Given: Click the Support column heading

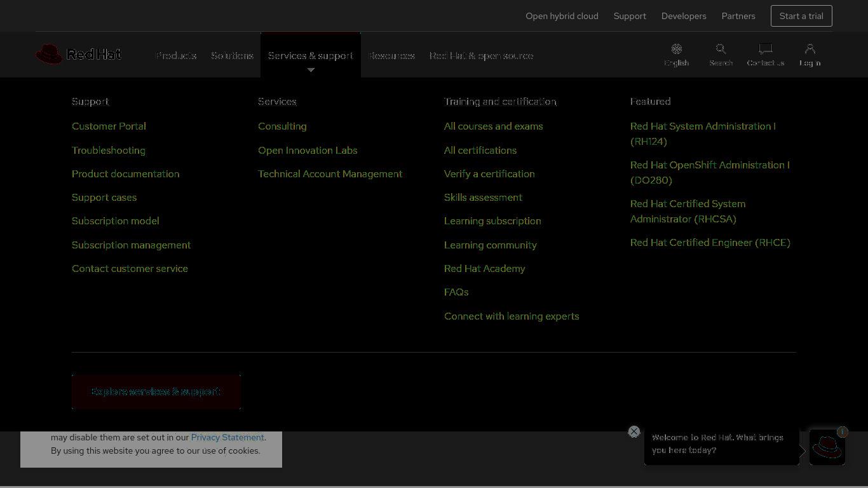Looking at the screenshot, I should 90,101.
